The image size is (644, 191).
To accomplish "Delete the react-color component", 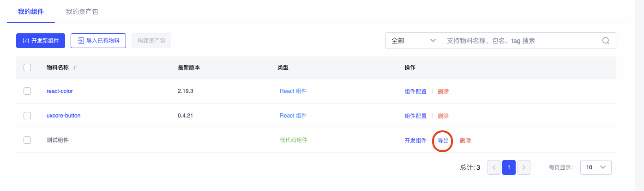I will (443, 92).
